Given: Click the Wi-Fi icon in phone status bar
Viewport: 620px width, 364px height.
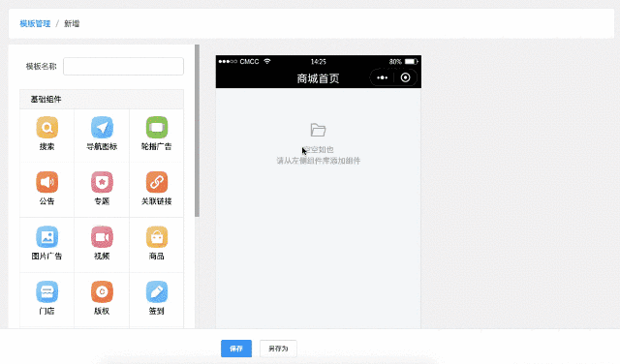Looking at the screenshot, I should click(x=267, y=61).
